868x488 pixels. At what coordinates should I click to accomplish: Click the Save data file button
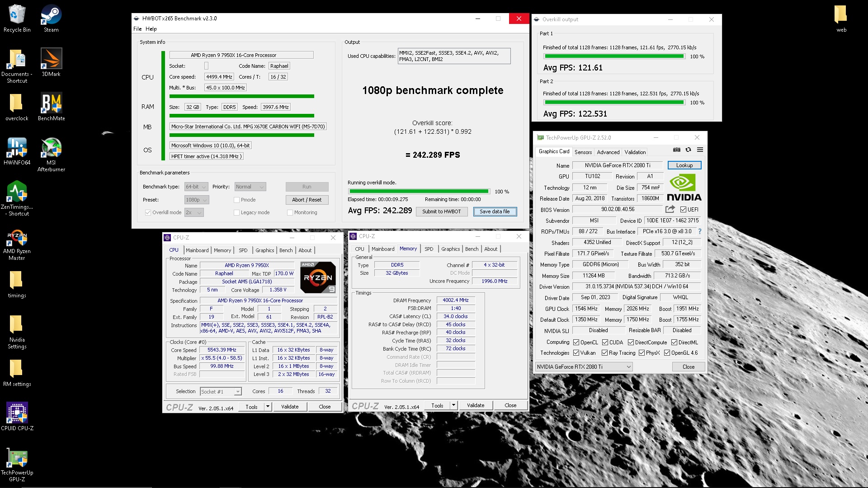pyautogui.click(x=495, y=211)
